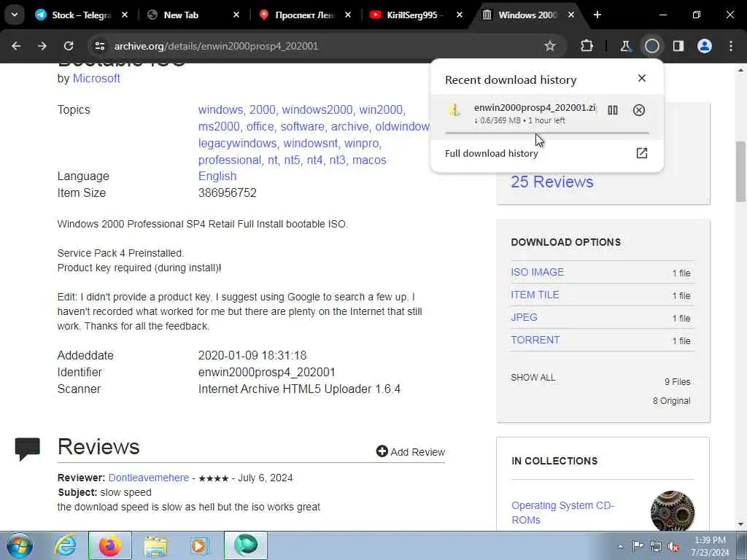Screen dimensions: 747x560
Task: Click the page vertical scrollbar thumb
Action: pos(741,171)
